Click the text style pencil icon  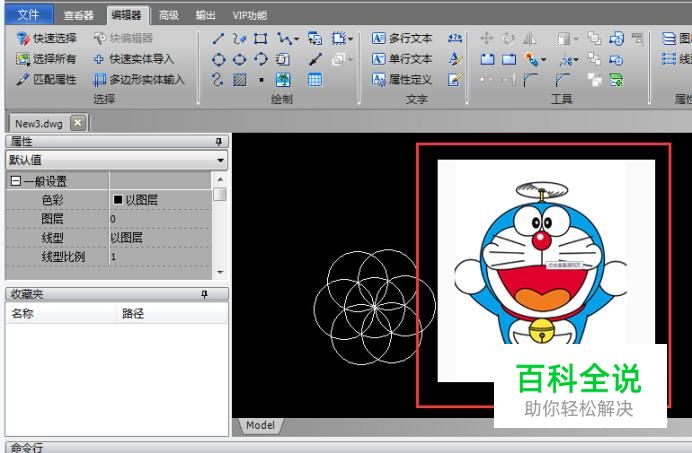pyautogui.click(x=455, y=59)
